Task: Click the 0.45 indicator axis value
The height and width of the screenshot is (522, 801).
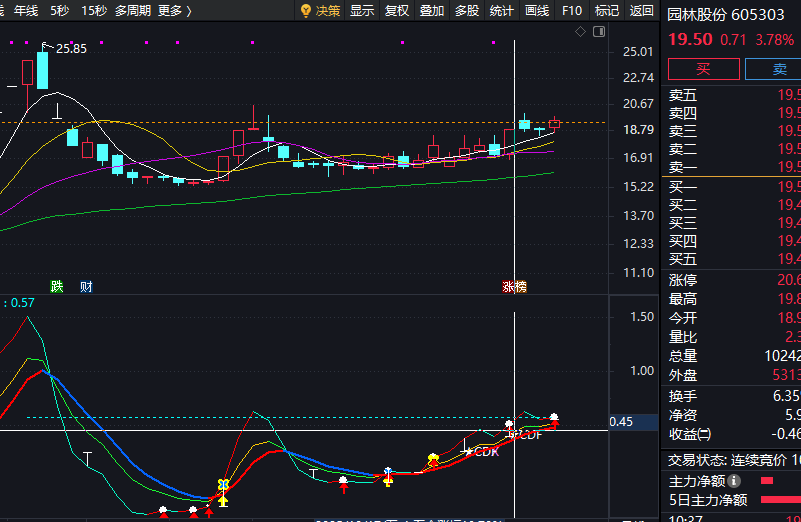Action: [621, 422]
